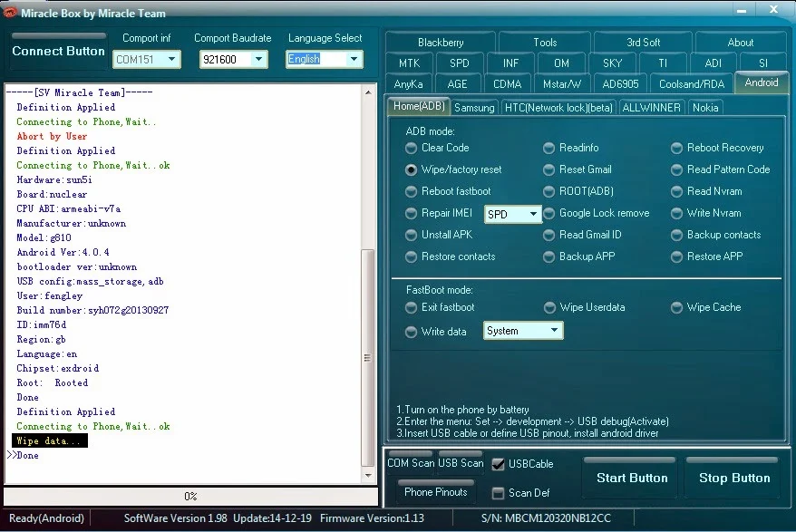Select the Restore APP radio option
Viewport: 796px width, 532px height.
click(676, 256)
